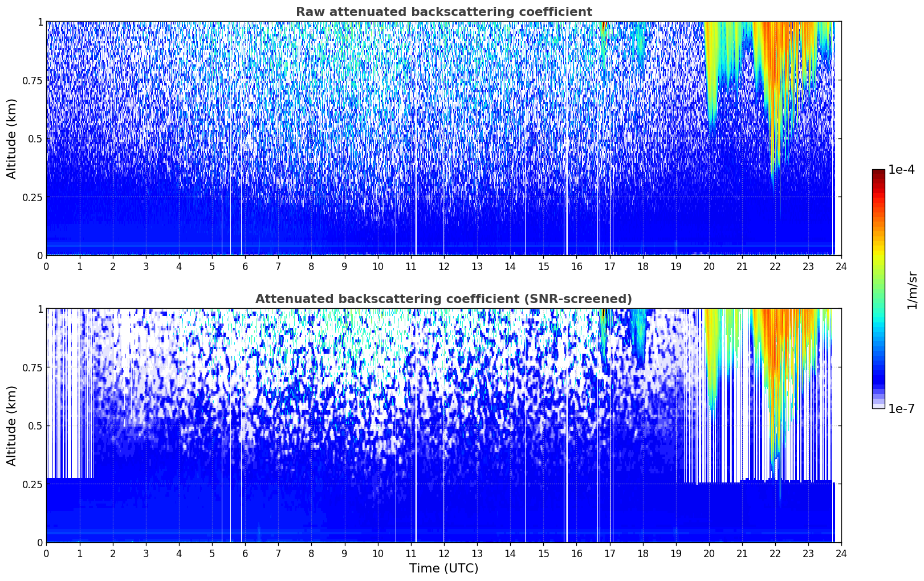Select the colorbar unit label "1/m/sr"

(912, 289)
